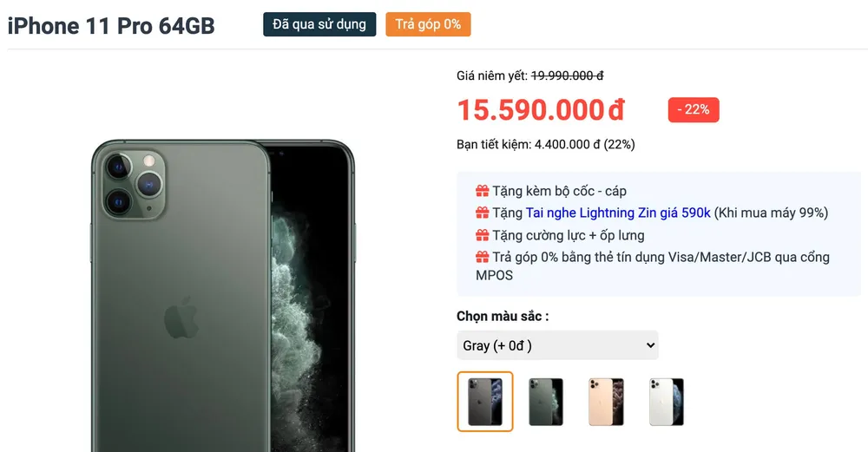Click the 'iPhone 11 Pro 64GB' title
868x452 pixels.
[111, 26]
